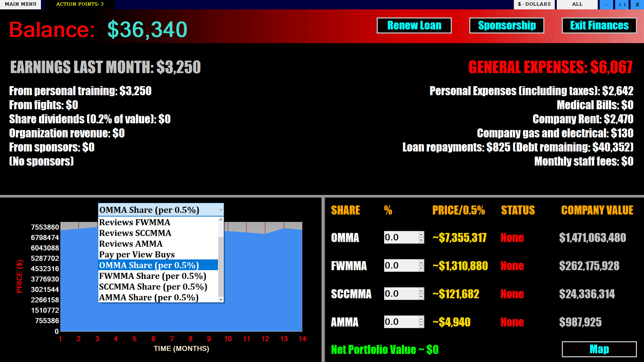
Task: Collapse the chart selector dropdown arrow
Action: [x=221, y=210]
